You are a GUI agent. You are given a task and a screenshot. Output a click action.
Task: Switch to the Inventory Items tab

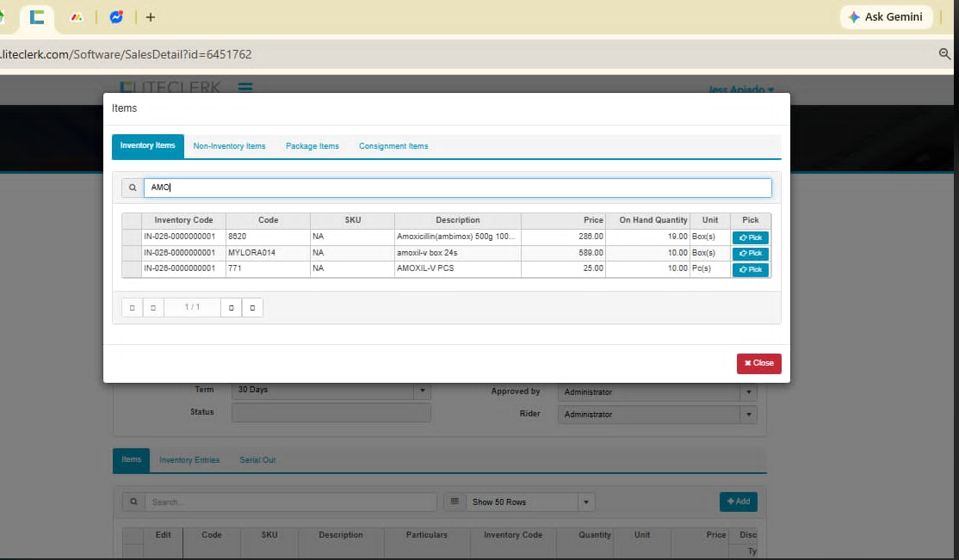point(147,146)
